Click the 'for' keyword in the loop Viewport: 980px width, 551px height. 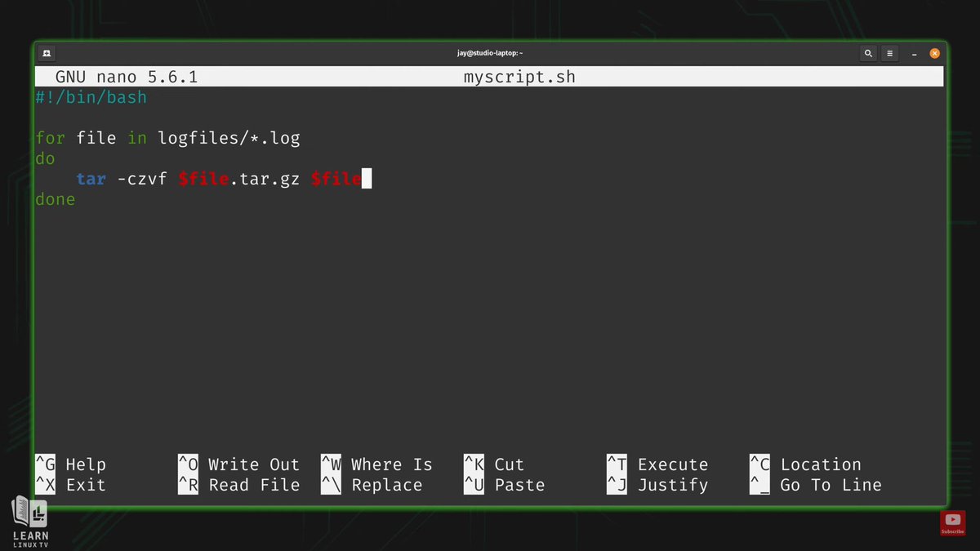coord(50,138)
